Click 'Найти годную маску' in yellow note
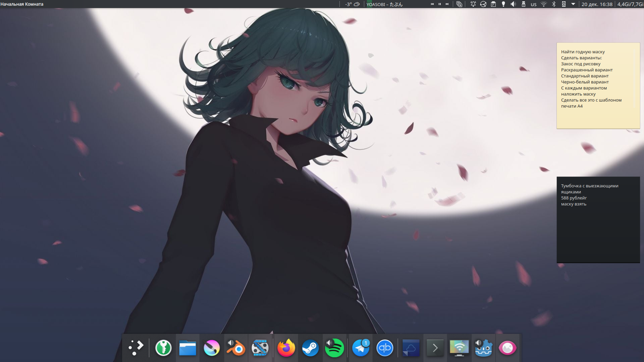This screenshot has height=362, width=644. pos(583,52)
